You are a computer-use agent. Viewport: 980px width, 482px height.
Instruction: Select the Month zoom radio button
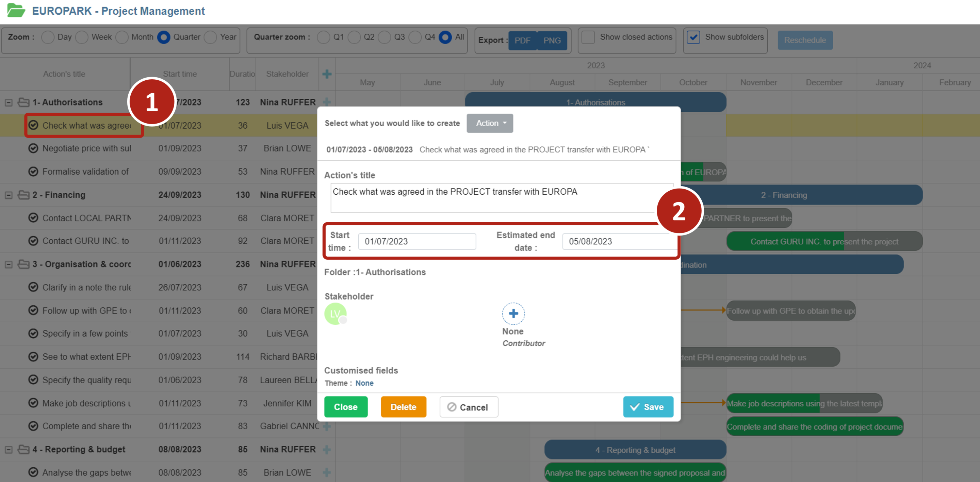(x=122, y=37)
